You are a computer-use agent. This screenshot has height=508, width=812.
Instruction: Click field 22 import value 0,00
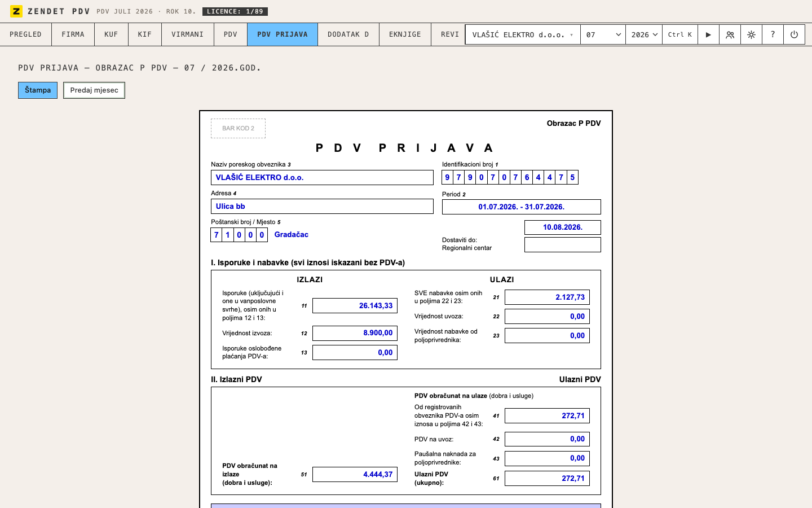[547, 316]
